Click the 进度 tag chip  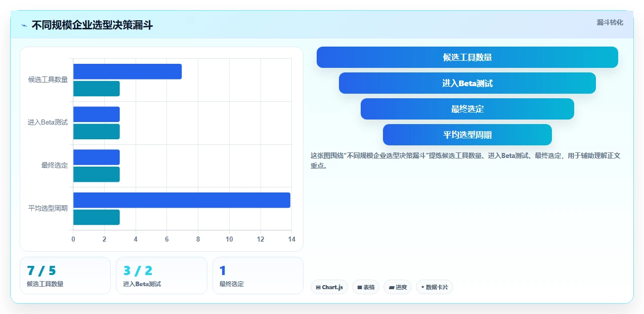click(398, 287)
